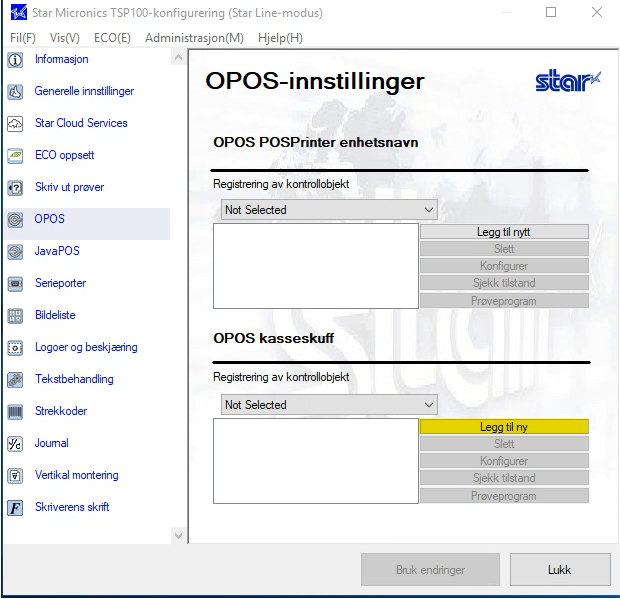Click the Logoer og beskjæring icon
The height and width of the screenshot is (599, 620).
[15, 348]
